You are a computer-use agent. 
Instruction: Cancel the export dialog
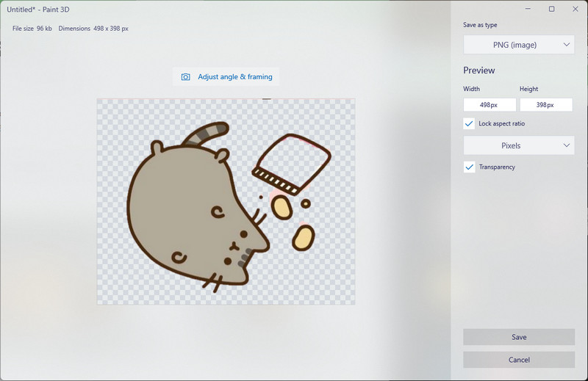tap(519, 360)
